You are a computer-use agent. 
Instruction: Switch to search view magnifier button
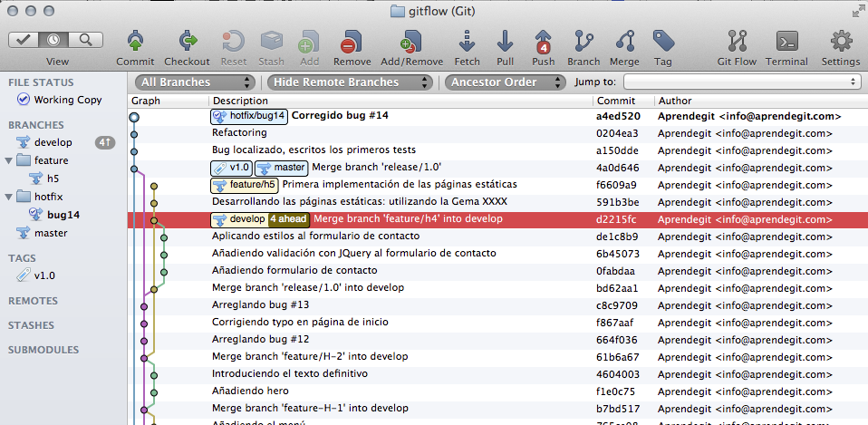point(85,40)
